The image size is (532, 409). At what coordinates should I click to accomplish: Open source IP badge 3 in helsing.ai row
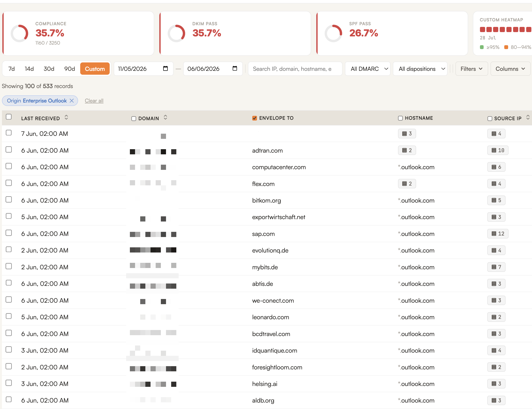tap(496, 384)
